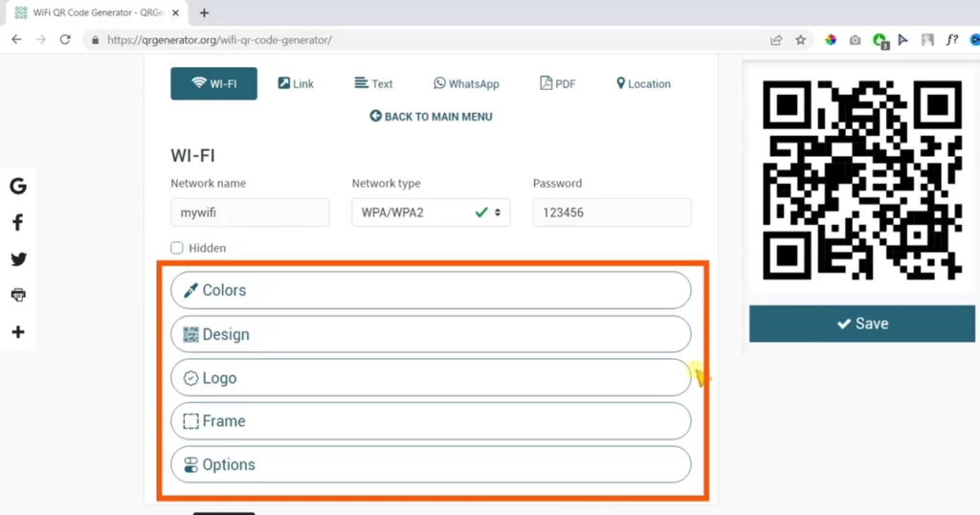Reload the current page
Screen dimensions: 980x515
point(65,39)
